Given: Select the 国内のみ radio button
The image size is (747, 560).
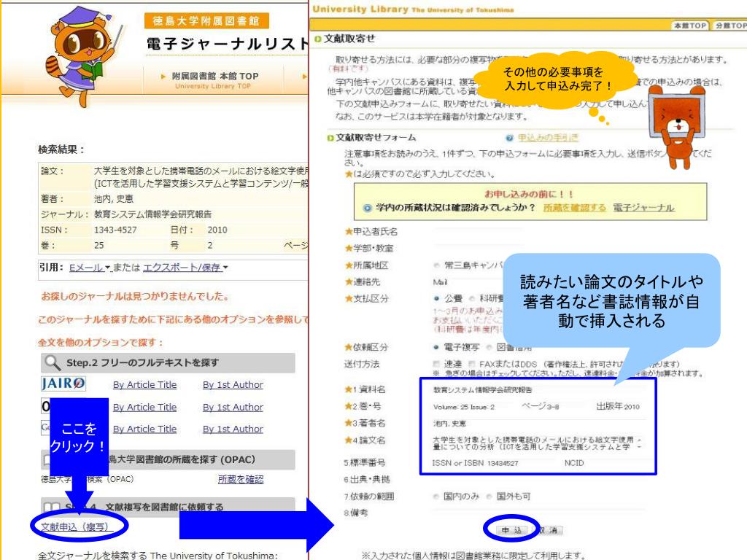Looking at the screenshot, I should 436,496.
